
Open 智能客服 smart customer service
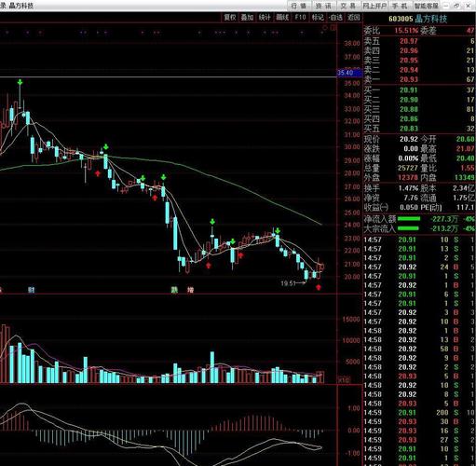(427, 6)
